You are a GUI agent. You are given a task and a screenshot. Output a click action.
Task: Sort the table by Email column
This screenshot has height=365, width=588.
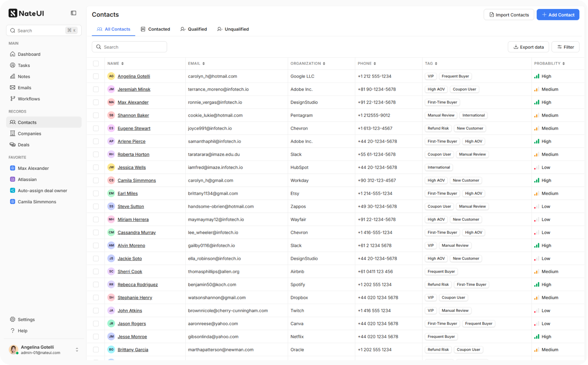point(196,64)
